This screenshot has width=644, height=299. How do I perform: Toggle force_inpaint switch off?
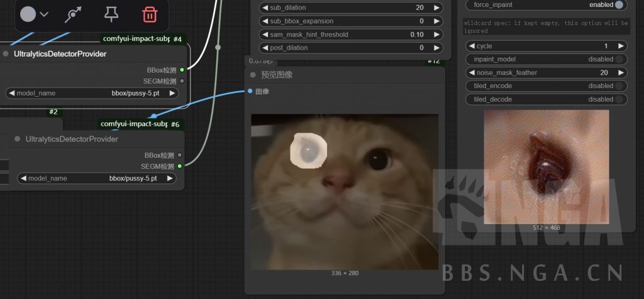click(x=619, y=4)
